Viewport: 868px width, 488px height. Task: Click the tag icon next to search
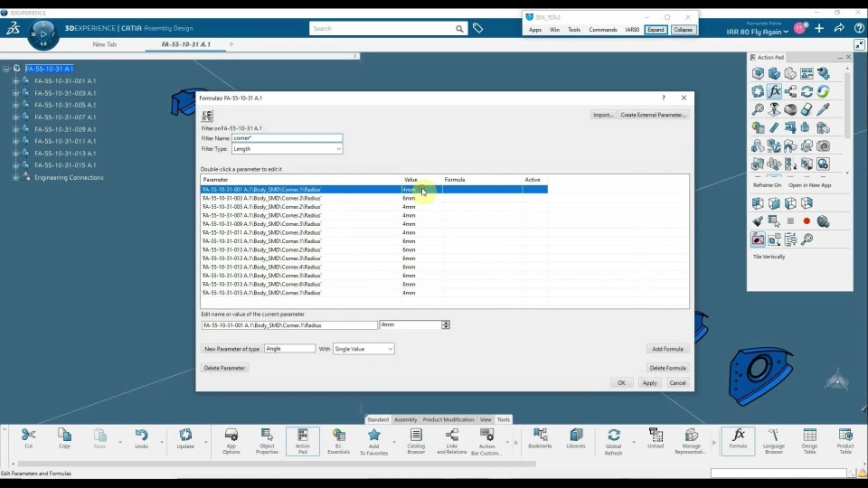point(477,28)
